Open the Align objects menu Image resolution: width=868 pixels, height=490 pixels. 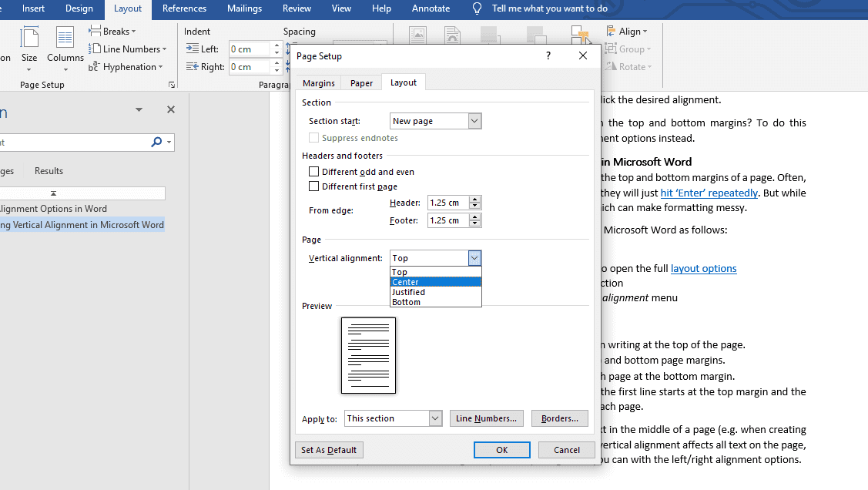tap(627, 32)
